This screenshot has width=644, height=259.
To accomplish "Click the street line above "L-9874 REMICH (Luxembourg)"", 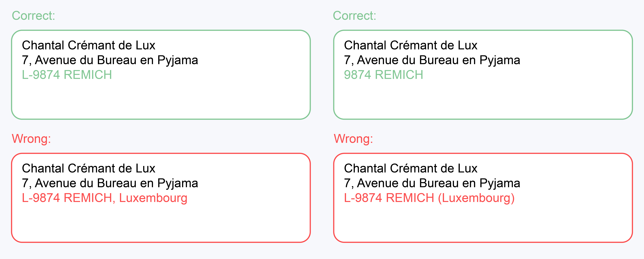I will [x=432, y=183].
